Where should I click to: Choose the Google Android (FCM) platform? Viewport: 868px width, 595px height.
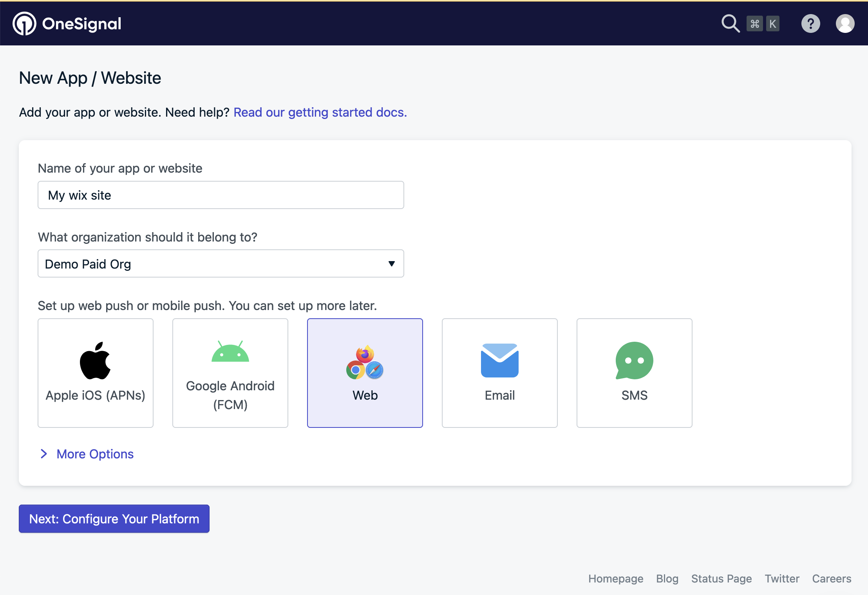click(x=230, y=373)
